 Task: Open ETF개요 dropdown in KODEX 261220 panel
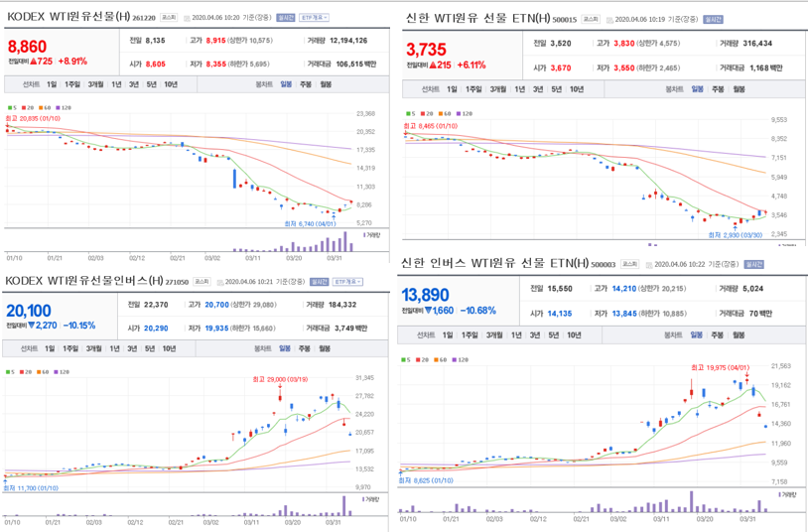click(314, 18)
